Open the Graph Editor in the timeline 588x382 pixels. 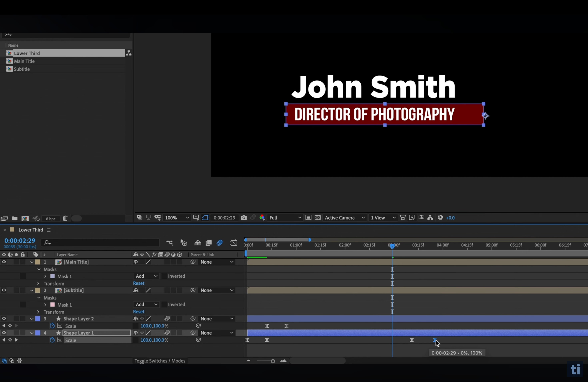coord(234,243)
